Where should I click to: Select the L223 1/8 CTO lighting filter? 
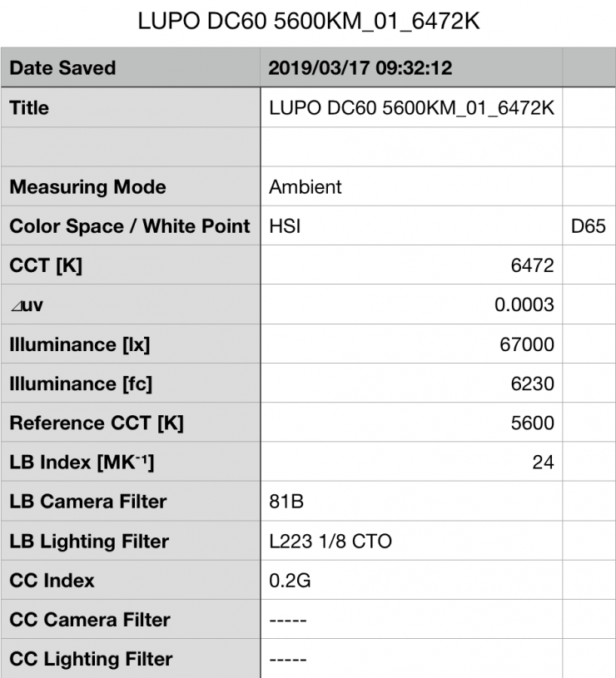(x=330, y=542)
